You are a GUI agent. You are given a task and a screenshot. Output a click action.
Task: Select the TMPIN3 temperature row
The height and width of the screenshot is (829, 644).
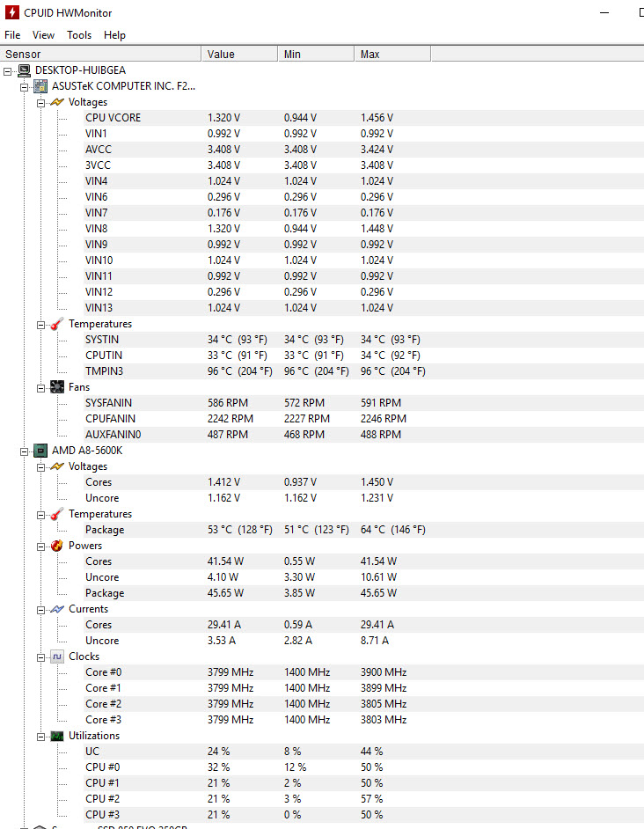363,371
